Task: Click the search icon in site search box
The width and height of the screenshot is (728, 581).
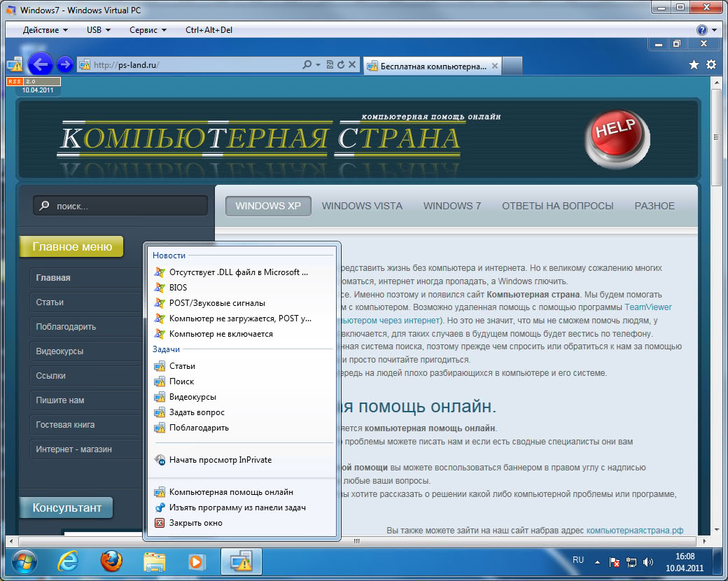Action: [x=45, y=205]
